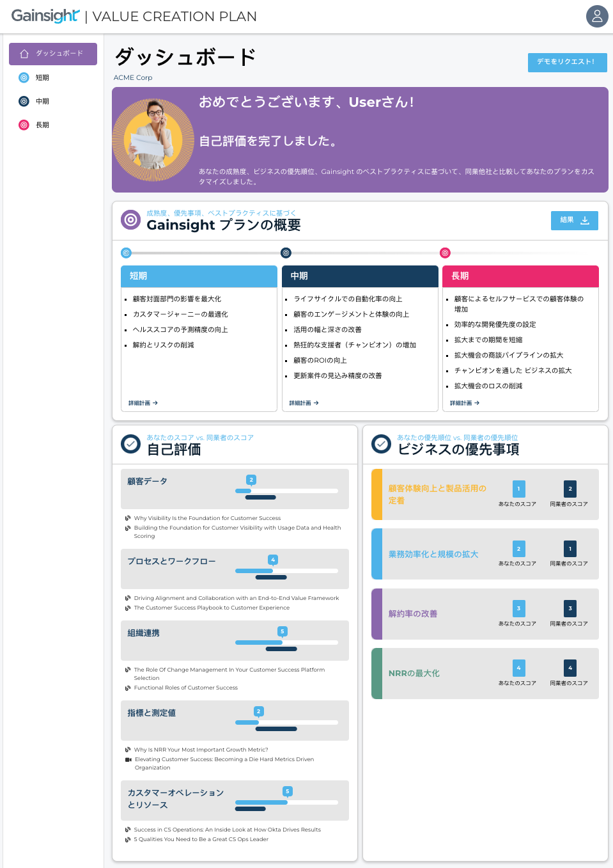Click あなたのスコア badge for 顧客体験向上と製品活用の定着
613x868 pixels.
tap(518, 489)
